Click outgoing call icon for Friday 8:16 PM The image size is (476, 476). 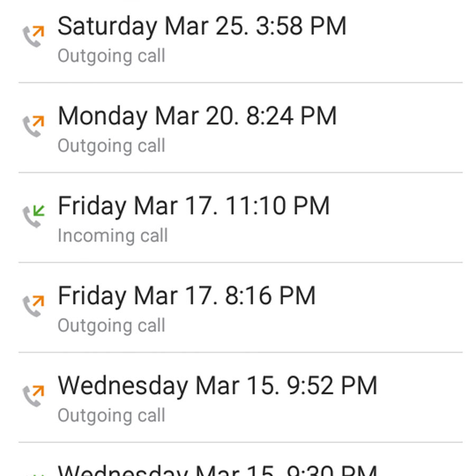(33, 307)
